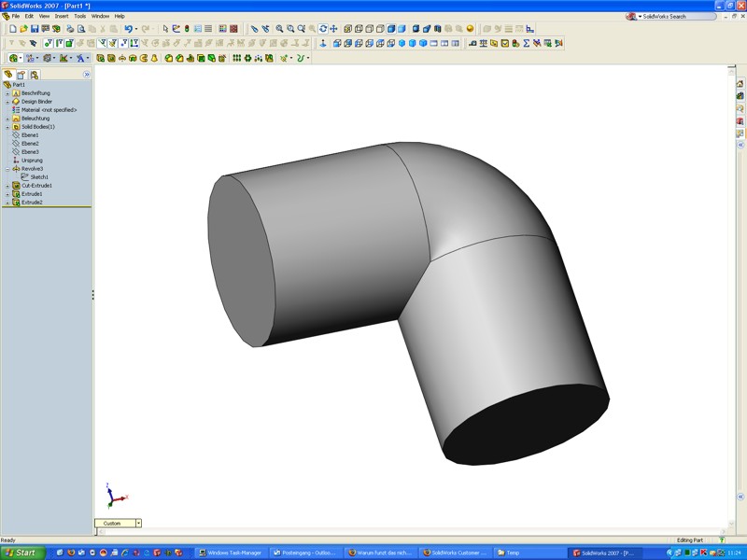Toggle the Filter Vertices selection filter
This screenshot has width=747, height=560.
tap(48, 43)
